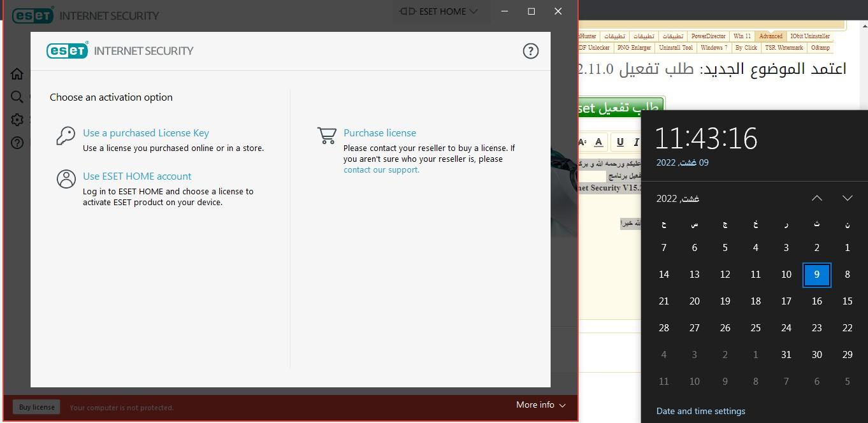
Task: Open the PowerDirector tab in the browser page
Action: (x=708, y=36)
